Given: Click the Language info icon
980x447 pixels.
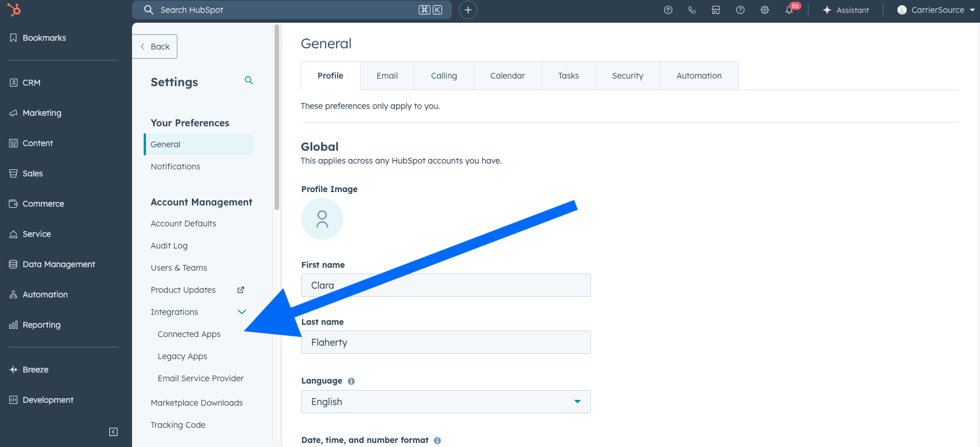Looking at the screenshot, I should [351, 381].
